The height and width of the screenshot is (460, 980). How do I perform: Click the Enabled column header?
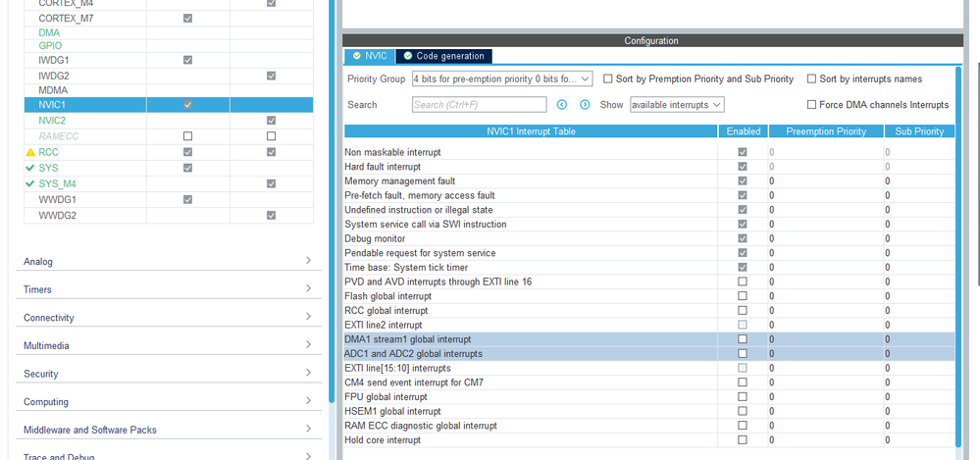[744, 131]
